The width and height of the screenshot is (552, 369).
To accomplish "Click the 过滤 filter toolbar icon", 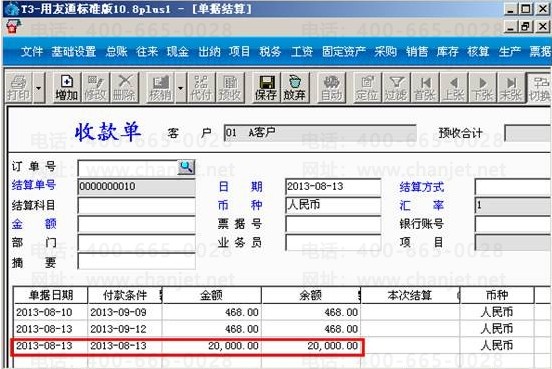I will pyautogui.click(x=396, y=88).
